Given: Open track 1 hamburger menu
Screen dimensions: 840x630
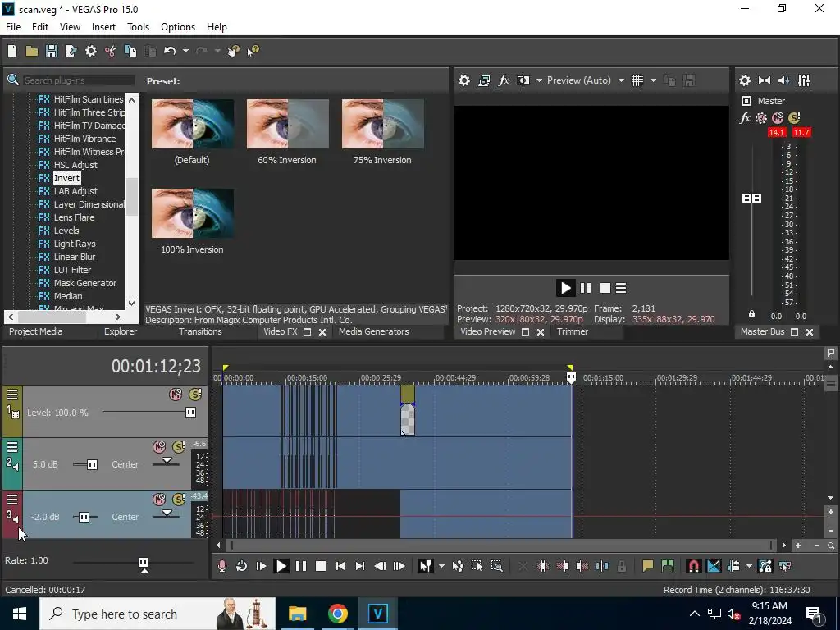Looking at the screenshot, I should (12, 395).
